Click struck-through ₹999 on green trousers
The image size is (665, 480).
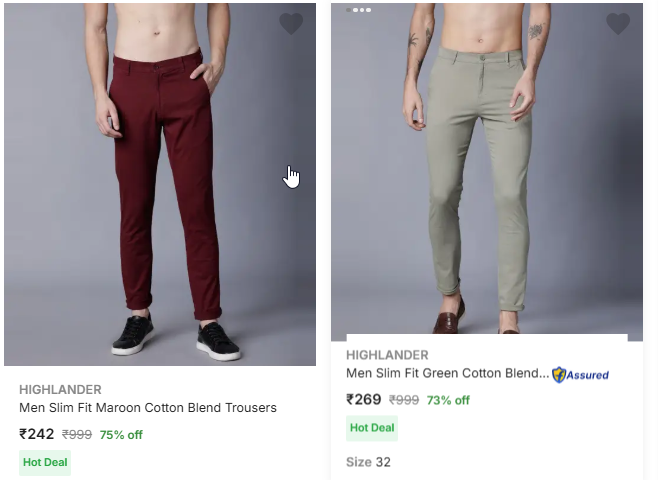pos(404,401)
